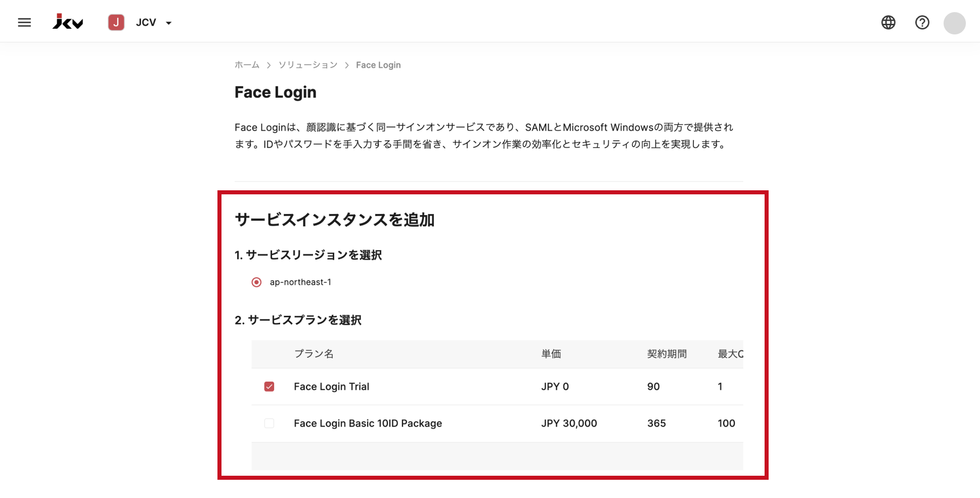Check Face Login Basic 10ID Package
The height and width of the screenshot is (498, 980).
(x=269, y=424)
